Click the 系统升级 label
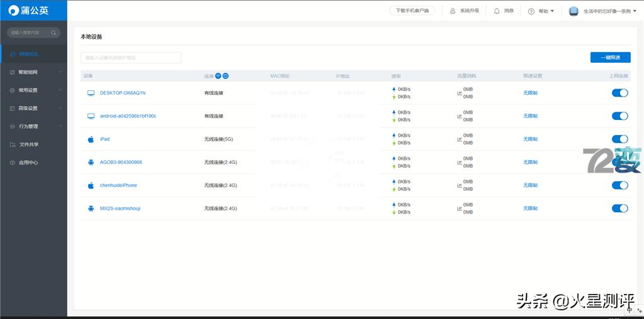The width and height of the screenshot is (644, 319). tap(469, 11)
